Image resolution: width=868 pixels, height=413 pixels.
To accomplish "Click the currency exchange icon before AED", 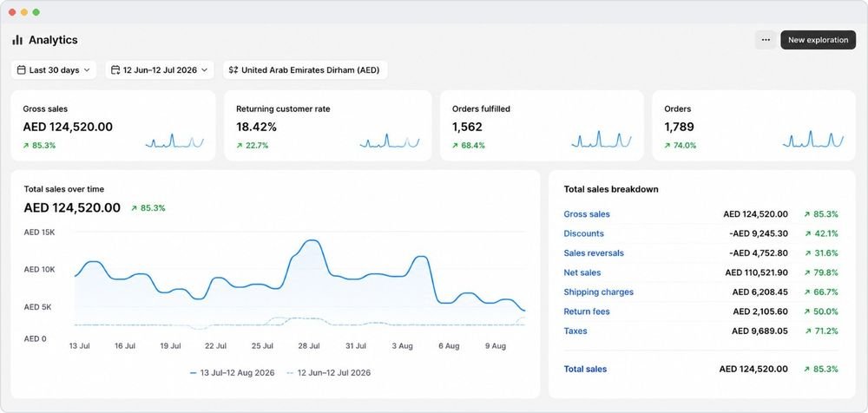I will pos(233,70).
